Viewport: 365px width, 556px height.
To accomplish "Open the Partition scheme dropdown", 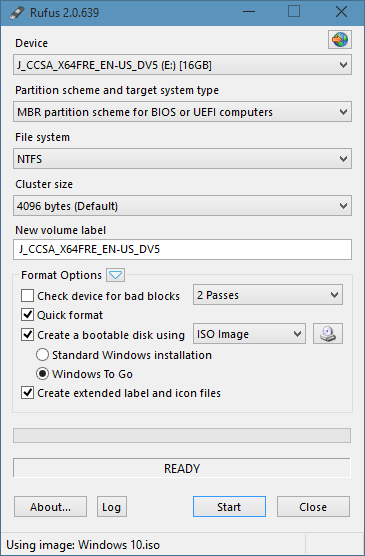I will click(182, 112).
